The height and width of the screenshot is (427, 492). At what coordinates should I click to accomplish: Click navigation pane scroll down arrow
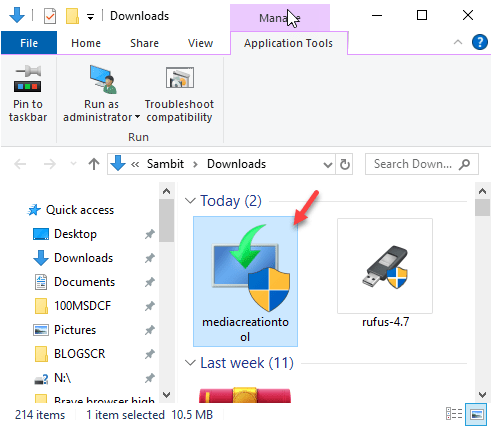(166, 395)
